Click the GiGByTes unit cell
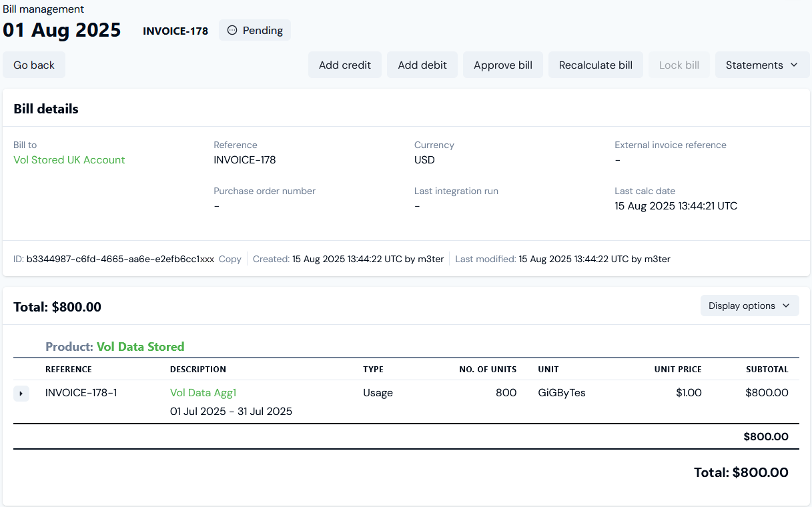This screenshot has width=812, height=507. (x=562, y=393)
